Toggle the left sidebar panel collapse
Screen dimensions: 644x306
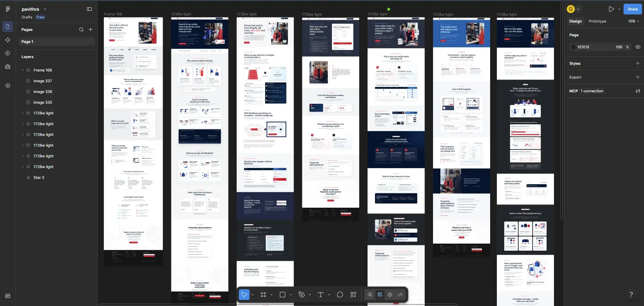(x=89, y=9)
